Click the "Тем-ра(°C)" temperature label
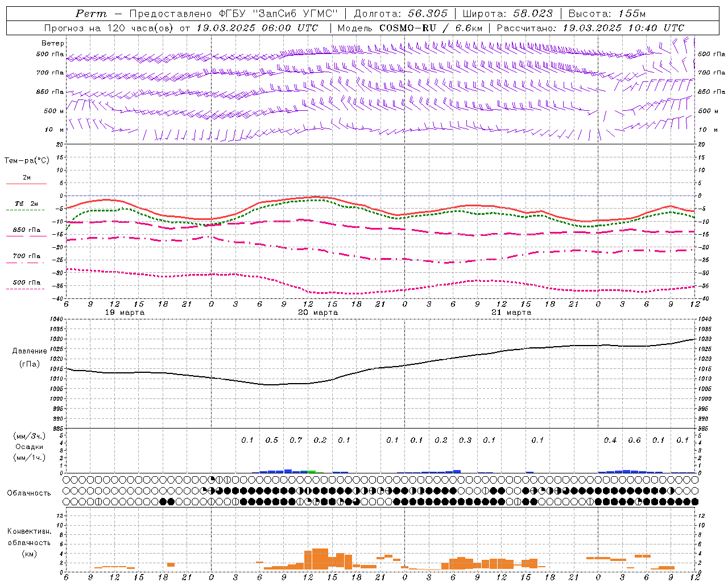The image size is (728, 582). (x=27, y=161)
